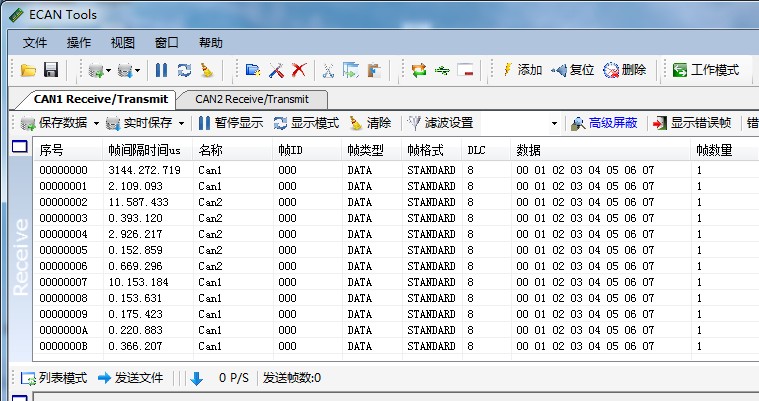Viewport: 759px width, 401px height.
Task: Open the 窗口 (Window) menu
Action: [167, 43]
